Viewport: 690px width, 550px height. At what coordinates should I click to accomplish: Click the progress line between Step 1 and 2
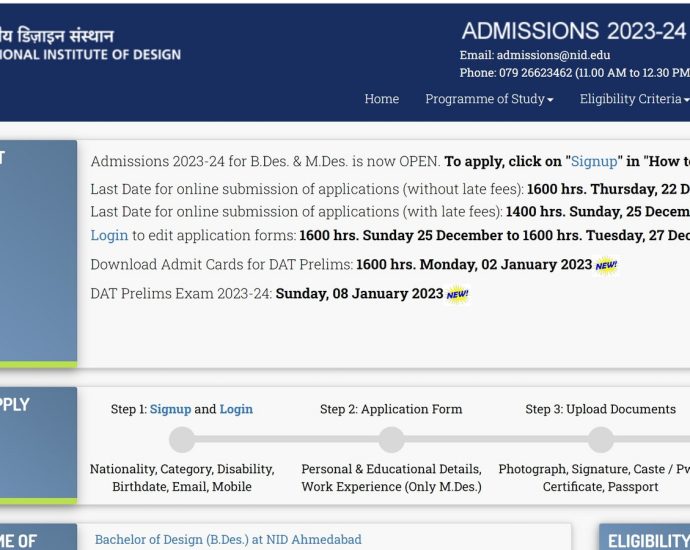(286, 440)
